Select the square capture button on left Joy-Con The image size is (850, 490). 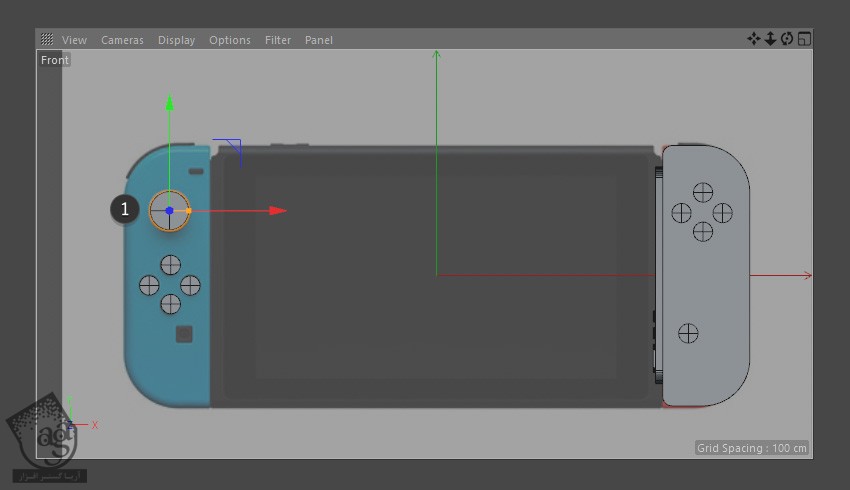coord(184,334)
